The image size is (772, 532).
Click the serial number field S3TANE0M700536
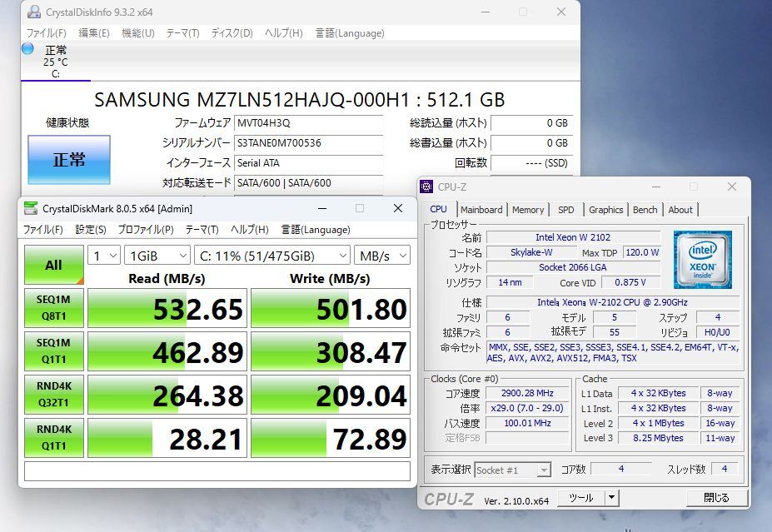(x=309, y=143)
